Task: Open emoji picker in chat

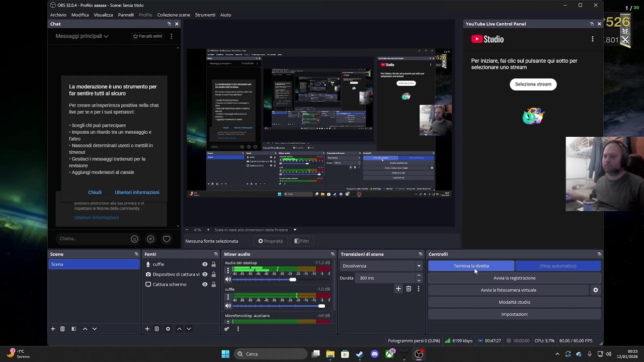Action: 134,239
